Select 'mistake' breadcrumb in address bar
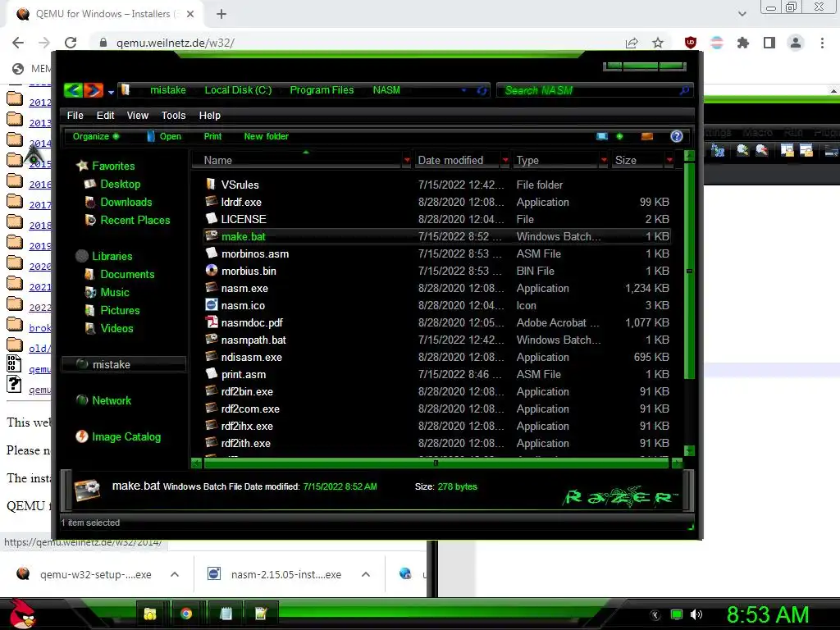The height and width of the screenshot is (630, 840). [167, 90]
